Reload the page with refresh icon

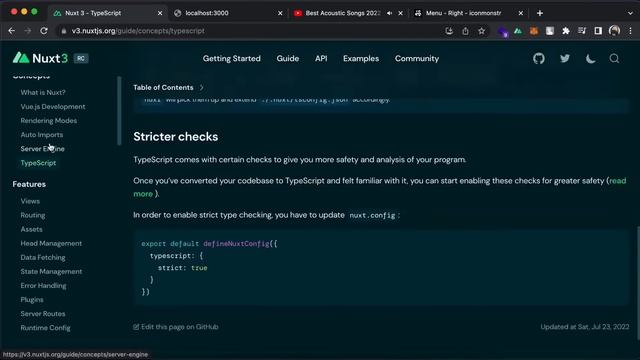[x=44, y=31]
